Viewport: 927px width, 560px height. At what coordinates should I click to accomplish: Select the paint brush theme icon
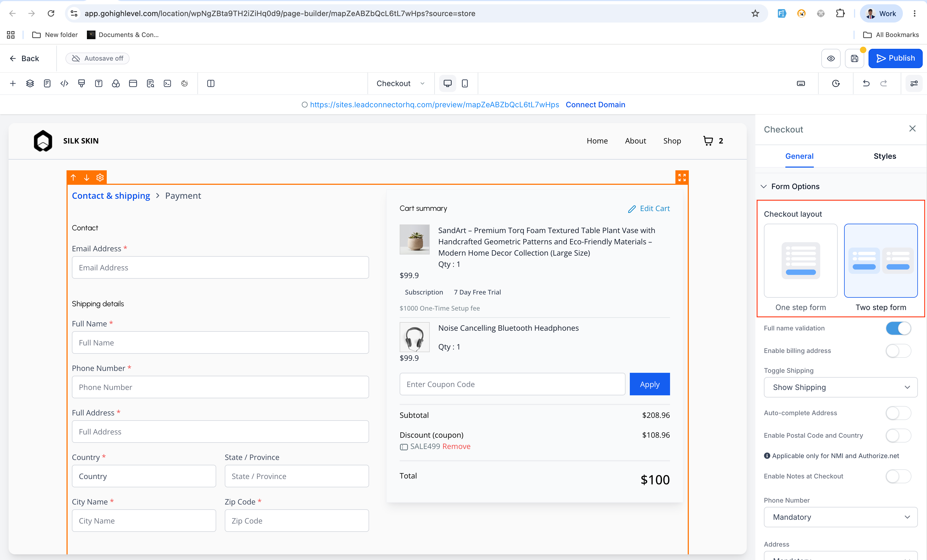[81, 83]
